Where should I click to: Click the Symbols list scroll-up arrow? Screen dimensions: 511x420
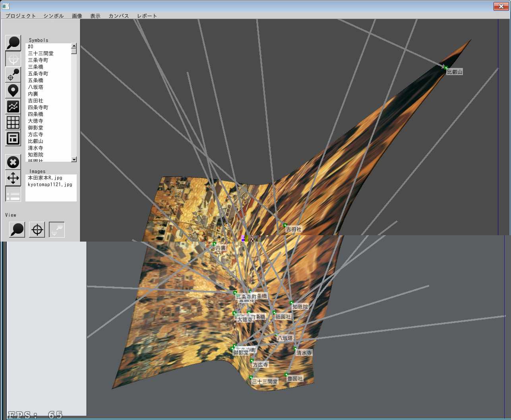click(x=74, y=46)
